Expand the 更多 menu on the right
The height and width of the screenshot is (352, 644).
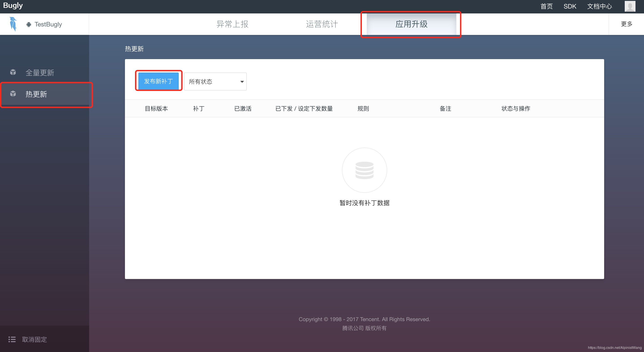[626, 24]
